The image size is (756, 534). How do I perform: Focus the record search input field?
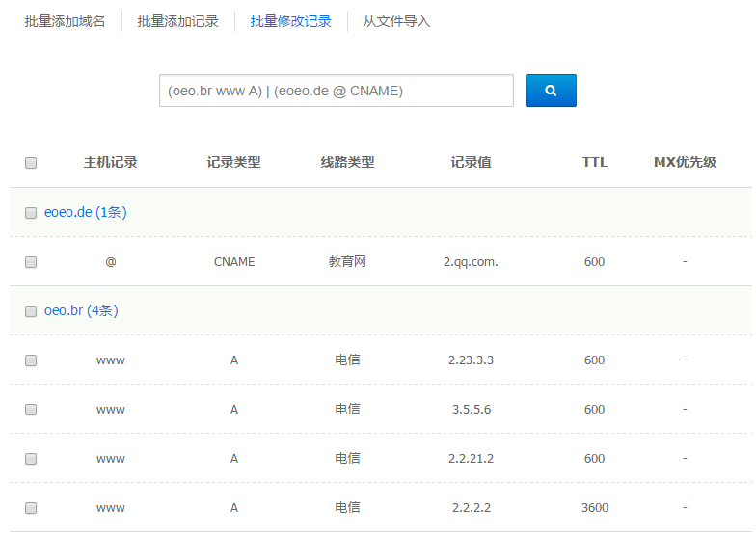click(336, 91)
